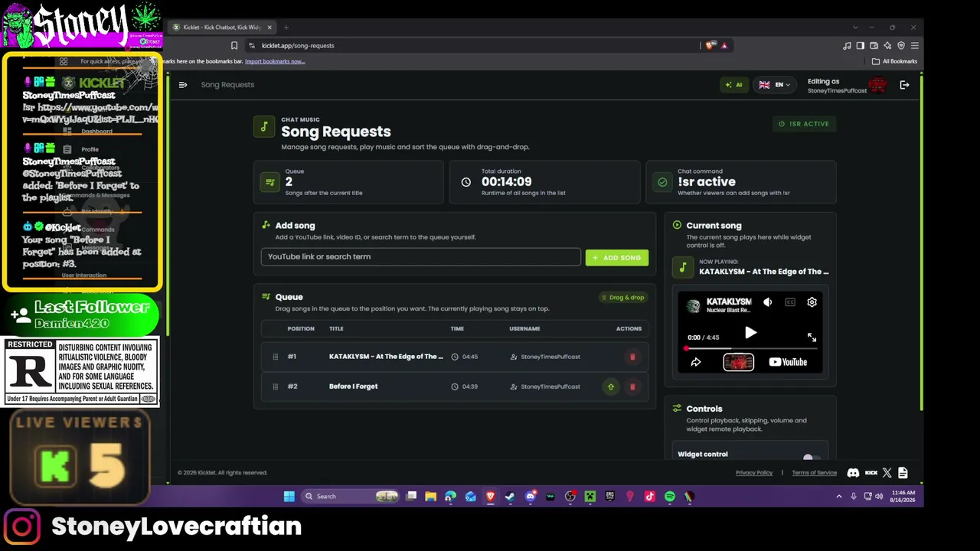This screenshot has height=551, width=980.
Task: Click the ADD SONG button
Action: (x=617, y=258)
